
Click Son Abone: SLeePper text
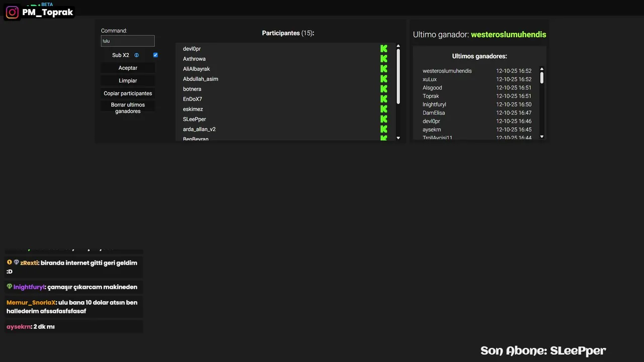point(543,350)
